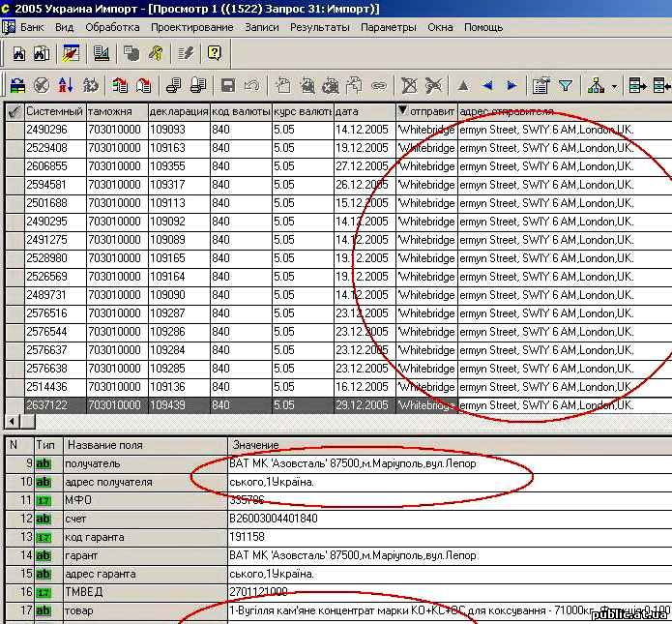
Task: Click the floppy disk save icon
Action: pos(228,86)
